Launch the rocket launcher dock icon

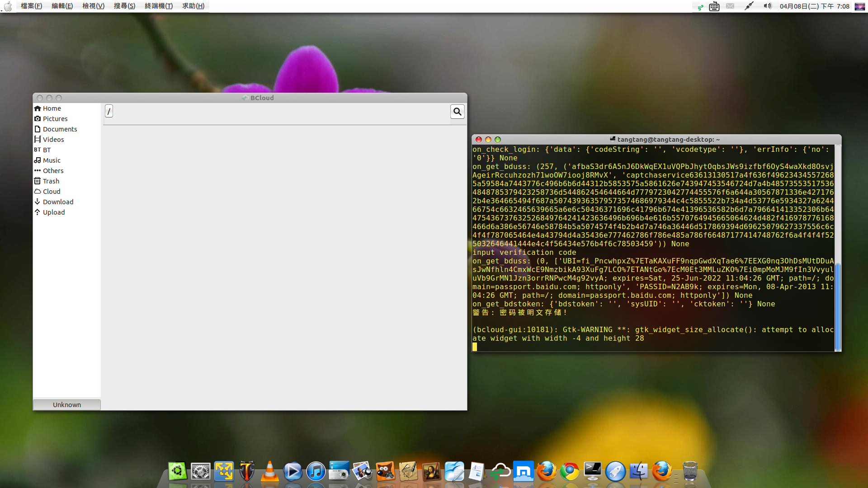coord(616,471)
